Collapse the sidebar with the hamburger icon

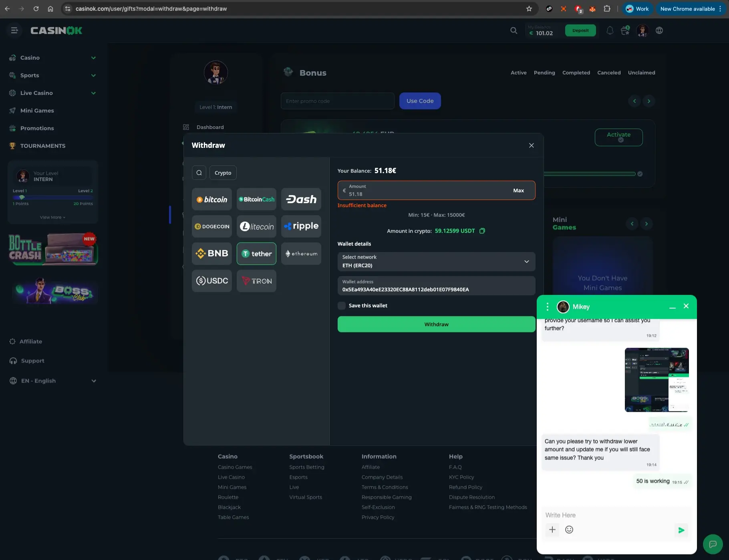(x=14, y=30)
